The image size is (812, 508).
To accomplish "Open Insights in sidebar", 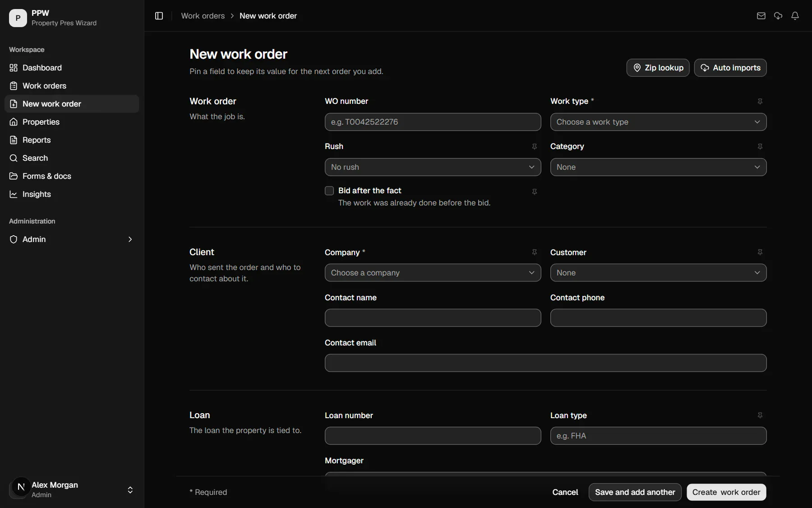I will [72, 194].
